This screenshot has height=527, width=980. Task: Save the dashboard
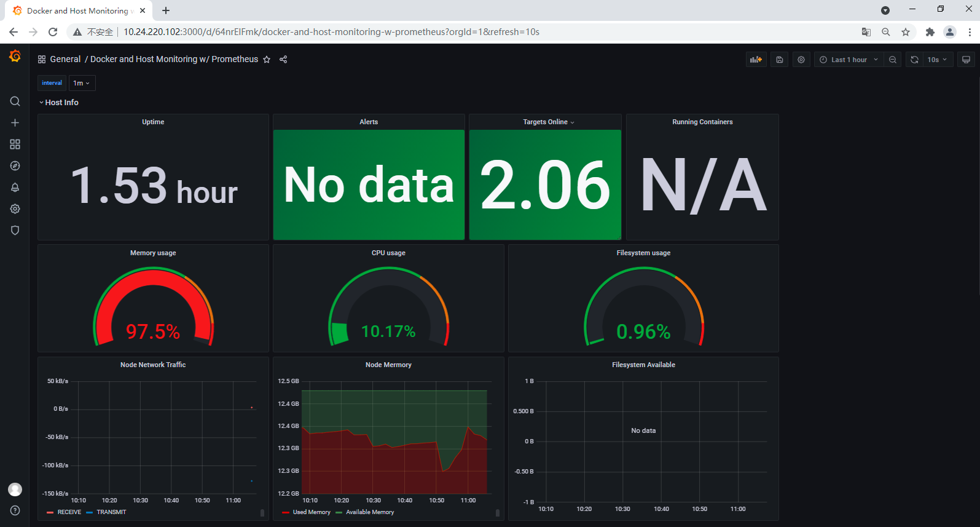779,60
